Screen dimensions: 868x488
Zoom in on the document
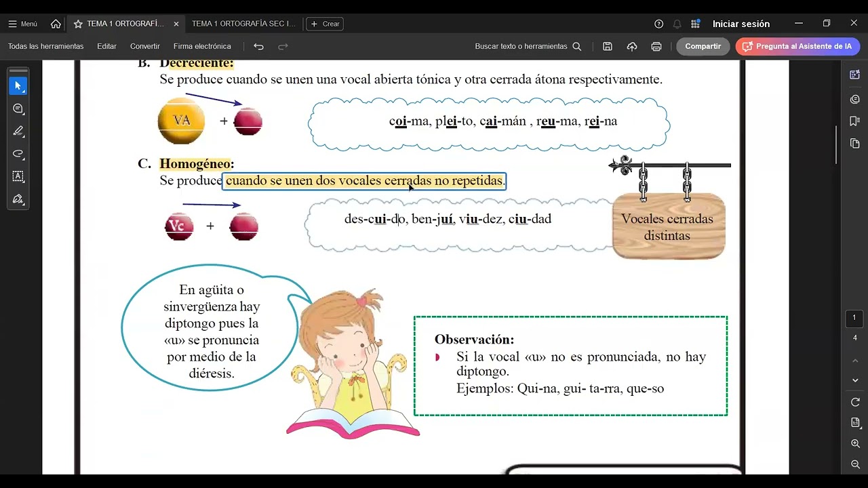[x=855, y=443]
